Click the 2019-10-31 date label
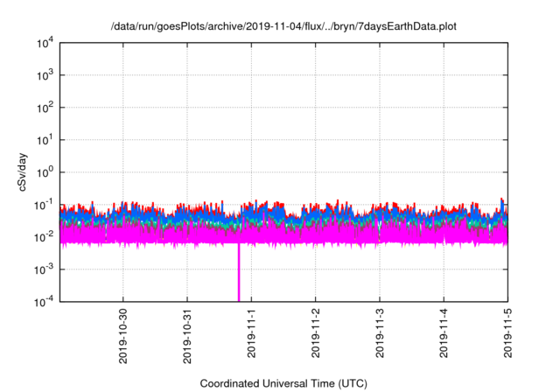 point(187,336)
